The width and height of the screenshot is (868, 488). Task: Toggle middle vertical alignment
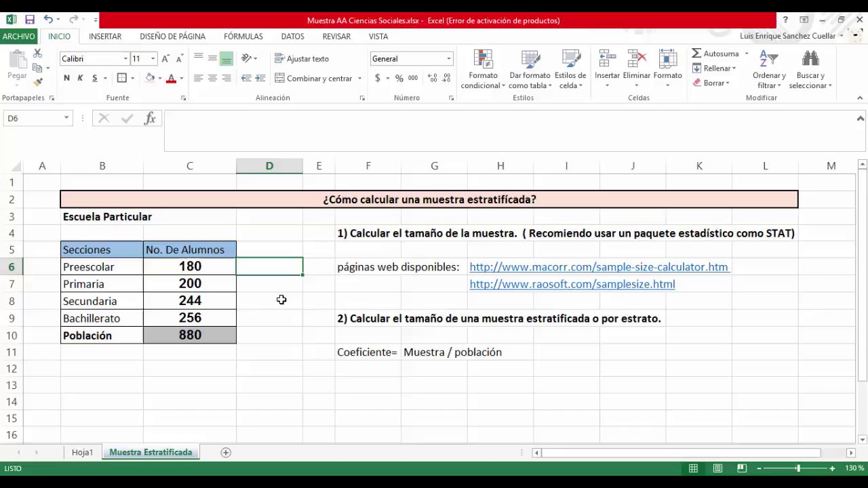pyautogui.click(x=212, y=59)
